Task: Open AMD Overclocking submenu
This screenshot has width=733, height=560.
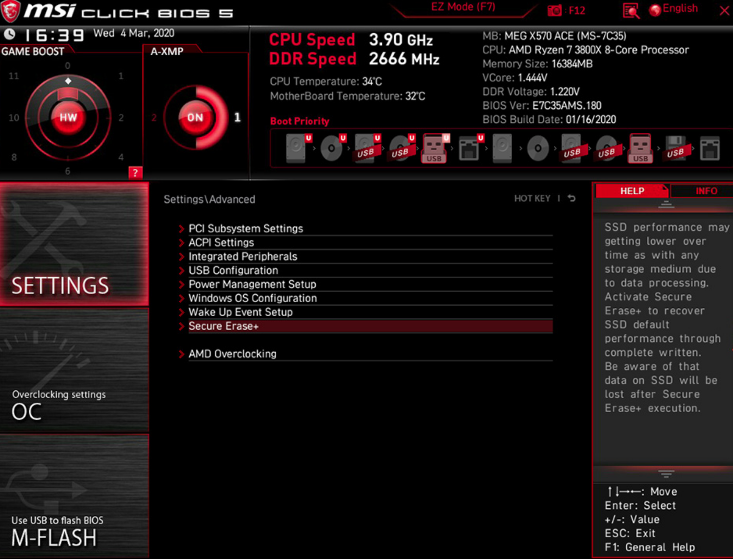Action: pos(365,354)
